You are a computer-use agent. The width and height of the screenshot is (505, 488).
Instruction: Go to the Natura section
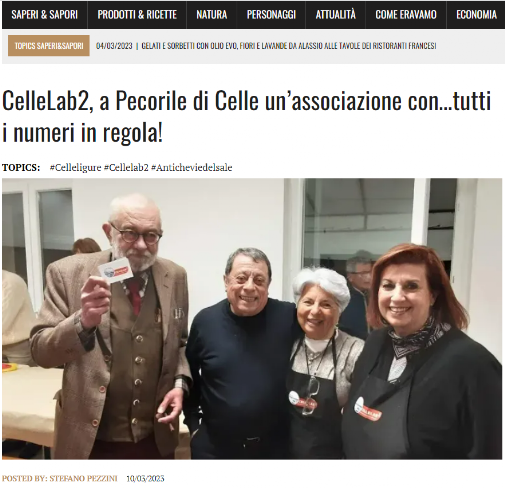pyautogui.click(x=212, y=15)
